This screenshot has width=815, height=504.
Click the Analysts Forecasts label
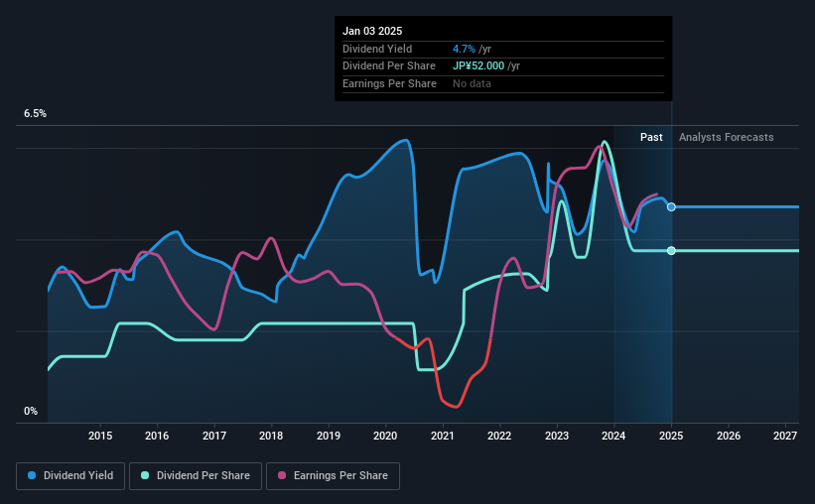pos(726,137)
